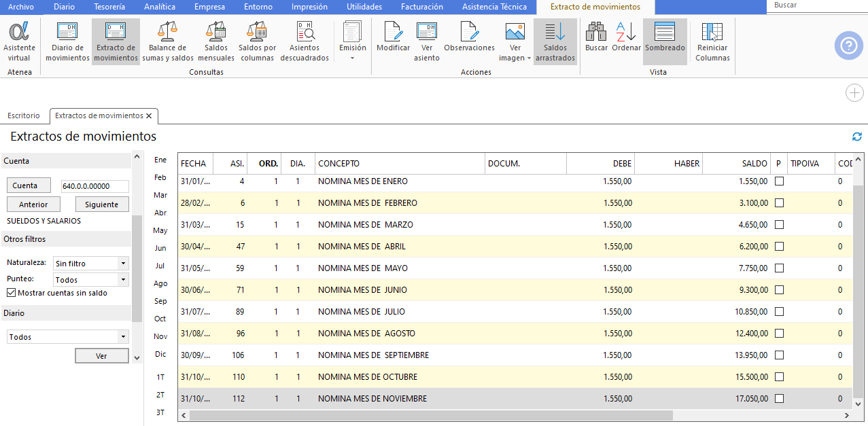This screenshot has height=426, width=868.
Task: Check P box for NOMINA MES DE JULIO
Action: (x=779, y=312)
